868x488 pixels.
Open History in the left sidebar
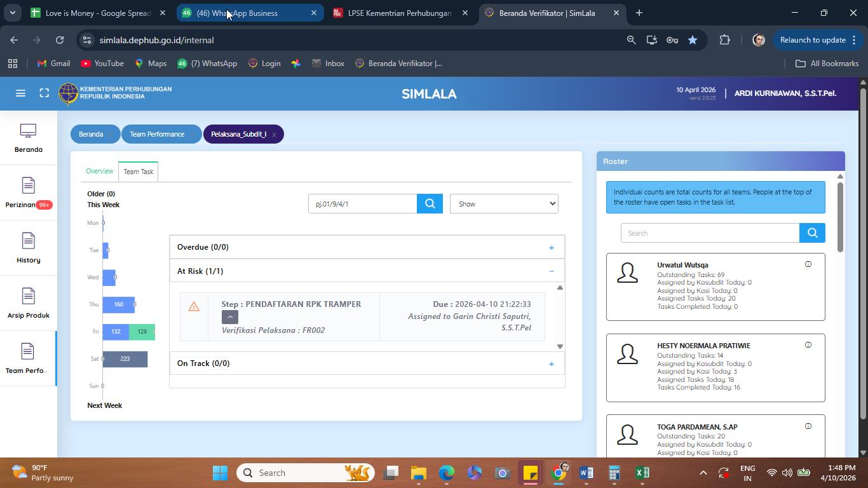pyautogui.click(x=28, y=248)
